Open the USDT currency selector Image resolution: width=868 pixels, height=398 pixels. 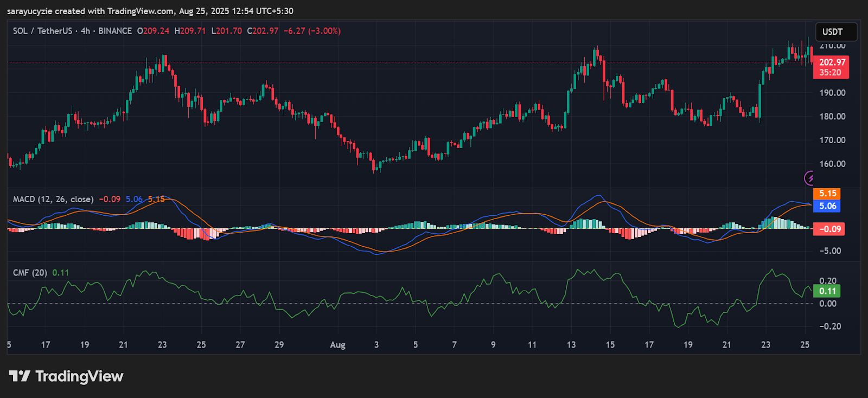(x=835, y=32)
